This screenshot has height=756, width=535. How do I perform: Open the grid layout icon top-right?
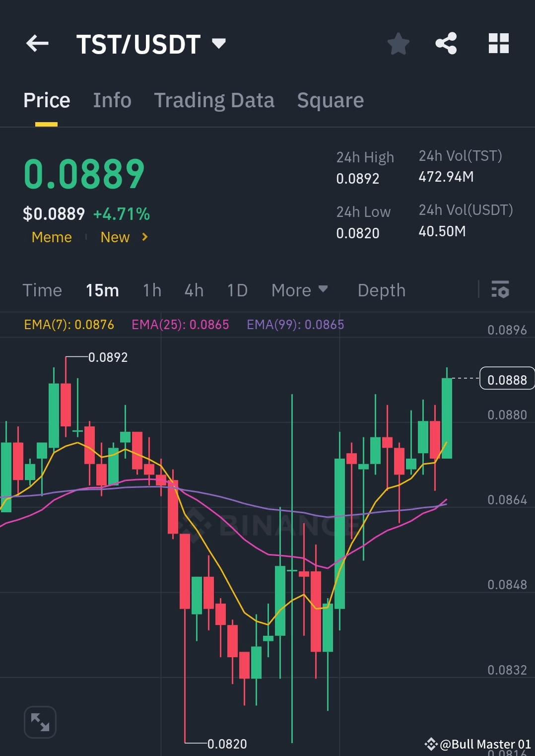[x=498, y=44]
